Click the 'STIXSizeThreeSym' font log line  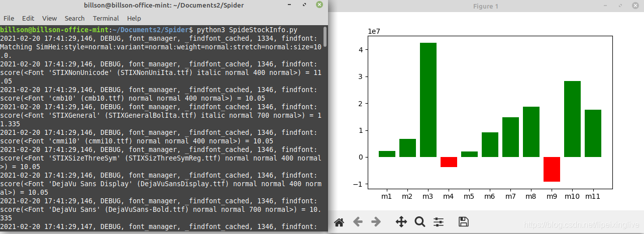161,159
